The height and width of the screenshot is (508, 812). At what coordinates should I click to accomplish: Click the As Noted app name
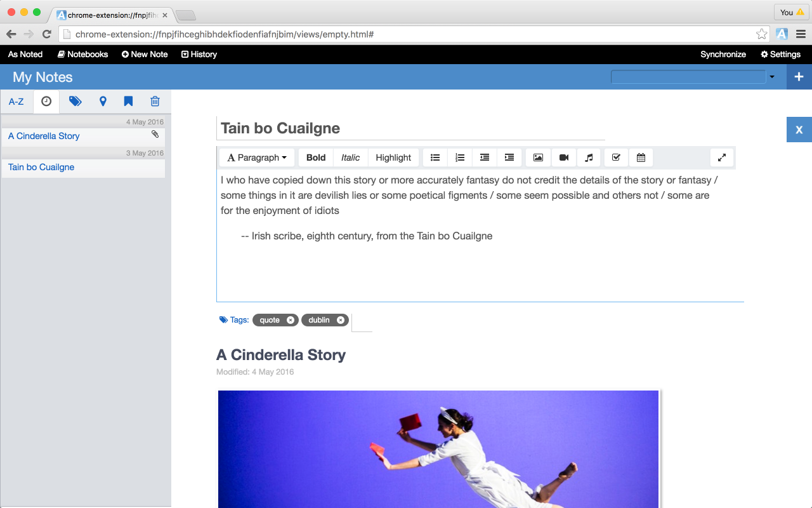pos(25,55)
